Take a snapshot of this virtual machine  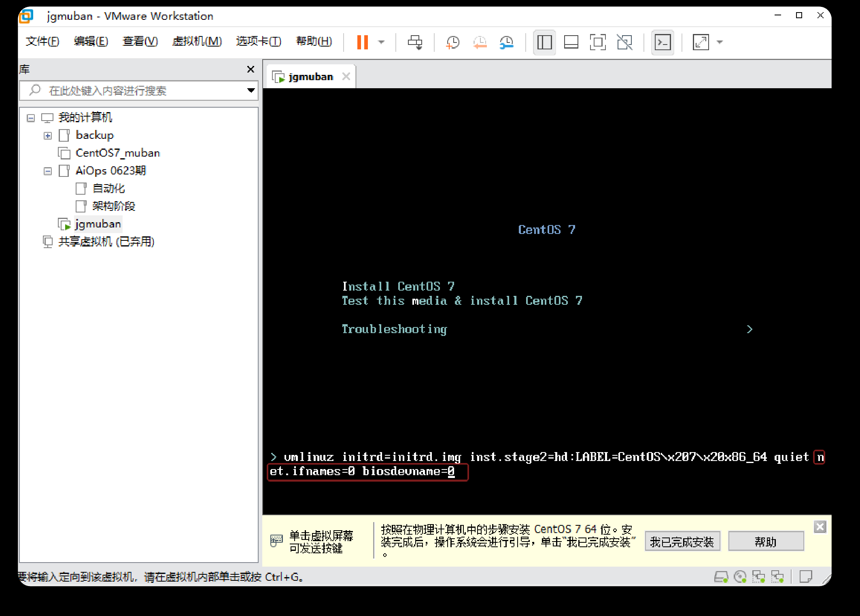pos(452,42)
